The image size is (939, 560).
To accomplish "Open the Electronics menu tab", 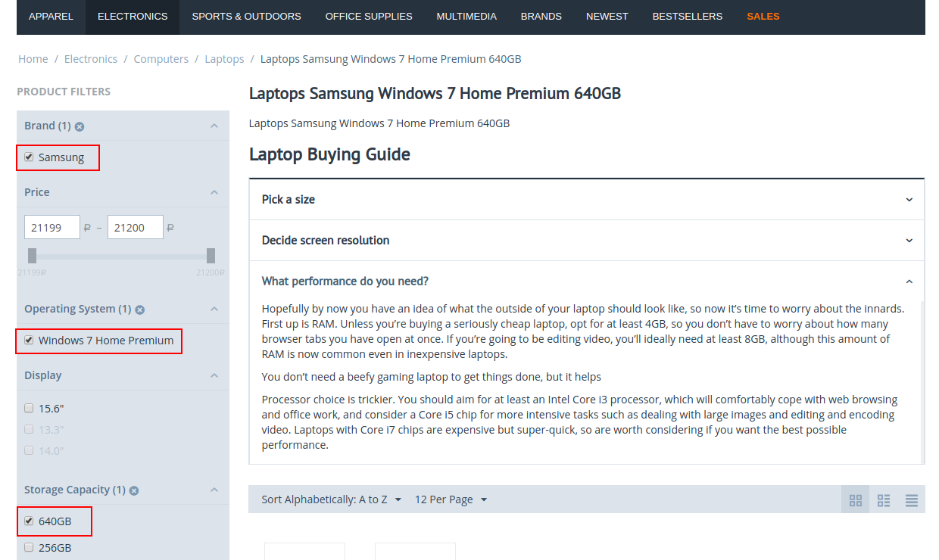I will point(133,17).
